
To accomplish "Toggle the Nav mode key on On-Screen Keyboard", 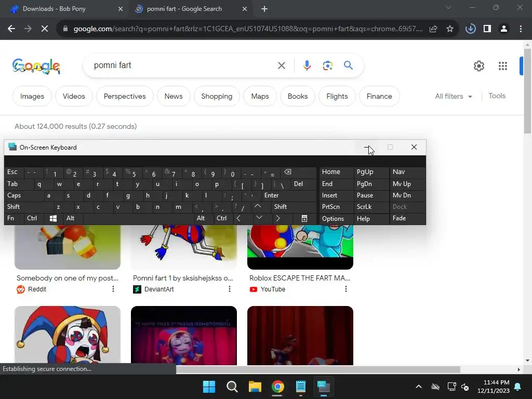I will click(x=407, y=172).
